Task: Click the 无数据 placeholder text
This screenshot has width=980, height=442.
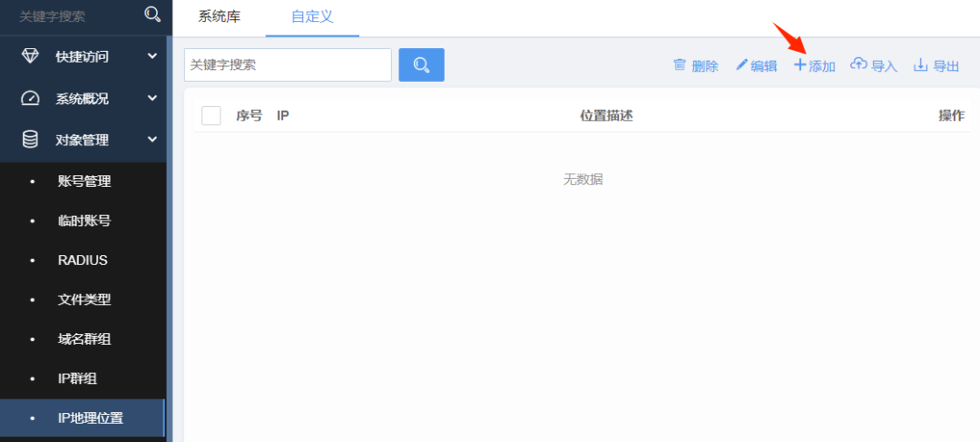Action: 583,180
